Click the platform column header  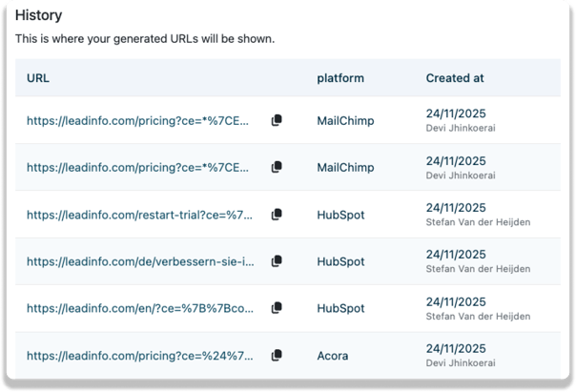340,78
